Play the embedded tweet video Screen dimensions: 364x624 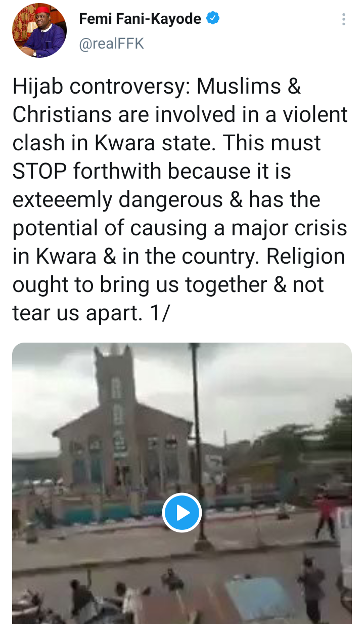(x=182, y=512)
